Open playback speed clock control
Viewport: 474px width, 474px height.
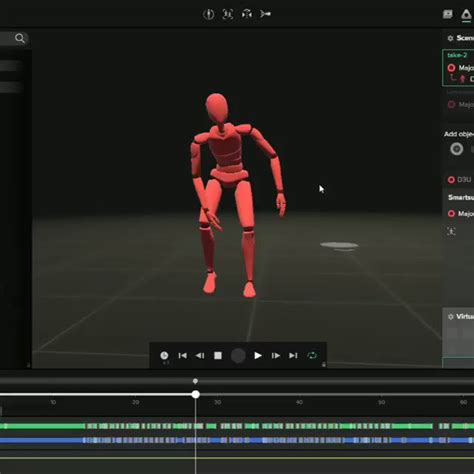(x=164, y=356)
